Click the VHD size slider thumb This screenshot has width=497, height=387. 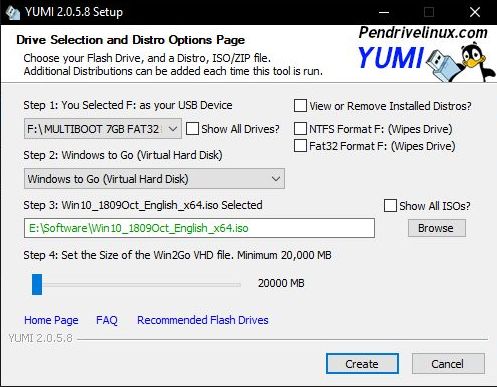[x=37, y=284]
